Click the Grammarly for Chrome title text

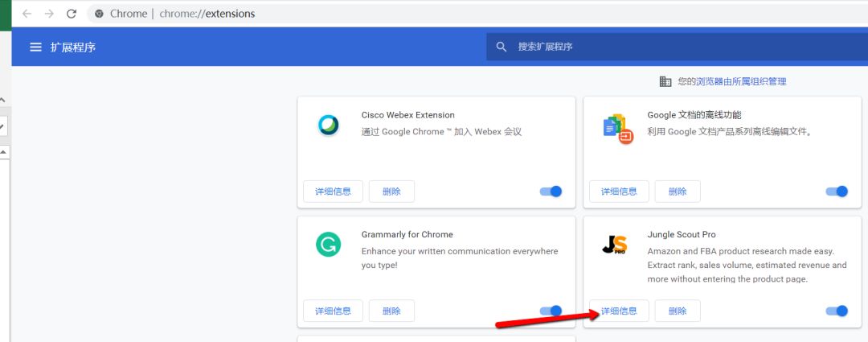coord(407,234)
